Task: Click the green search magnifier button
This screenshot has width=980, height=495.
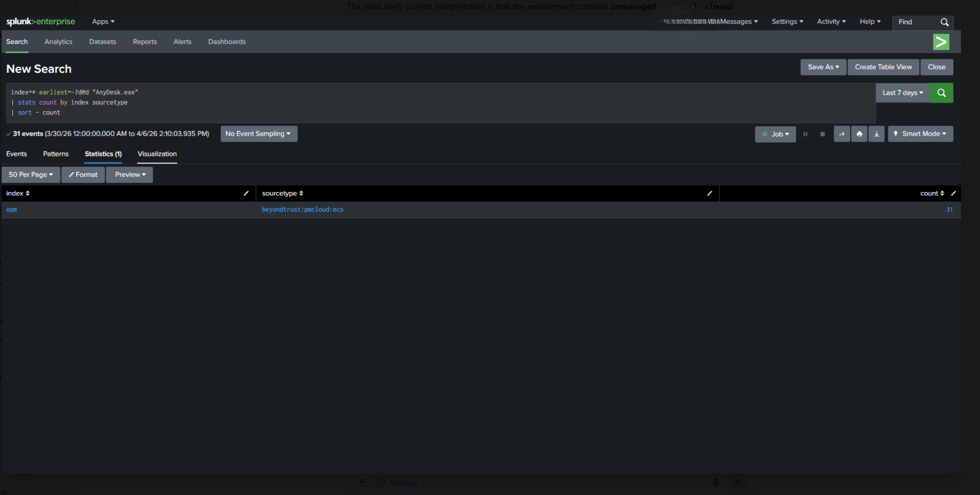Action: click(x=941, y=93)
